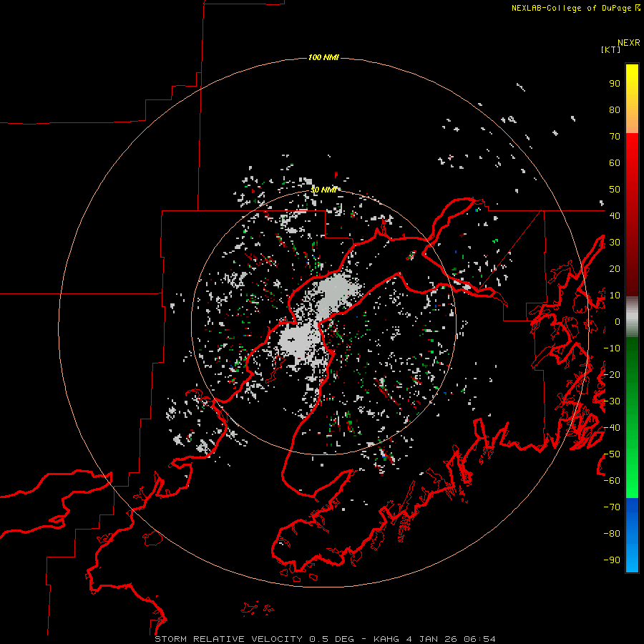Image resolution: width=644 pixels, height=644 pixels.
Task: Click the [KT] units label
Action: (x=611, y=49)
